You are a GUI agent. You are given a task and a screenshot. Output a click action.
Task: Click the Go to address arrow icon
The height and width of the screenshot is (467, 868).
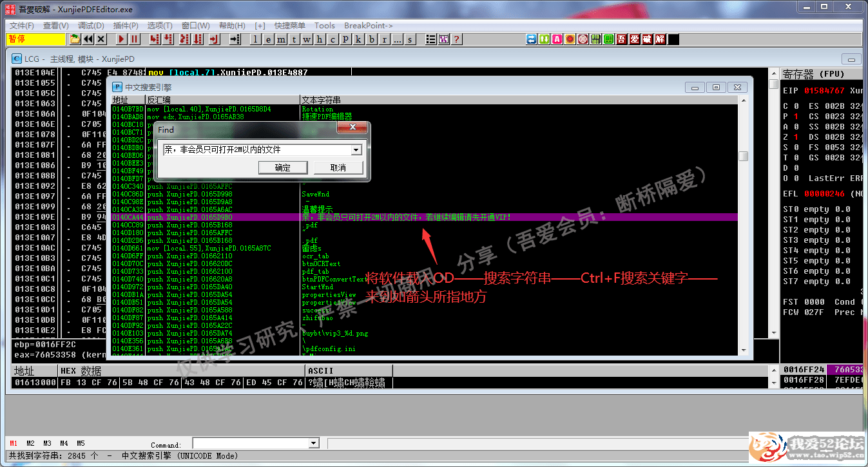(x=235, y=39)
